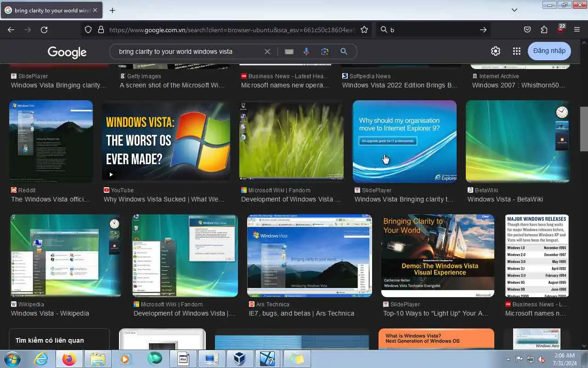The width and height of the screenshot is (588, 368).
Task: Open Ars Technica IE7 bugs and betas link
Action: [301, 313]
